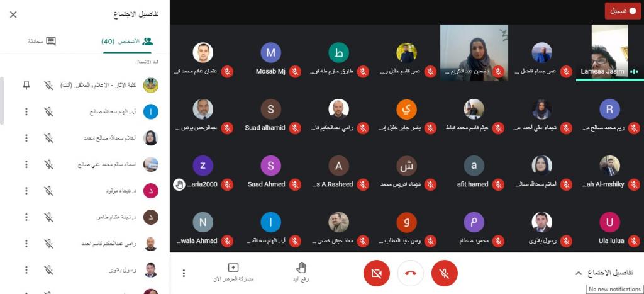Image resolution: width=644 pixels, height=294 pixels.
Task: Click the raised hand badge on aria2000 tile
Action: click(179, 184)
